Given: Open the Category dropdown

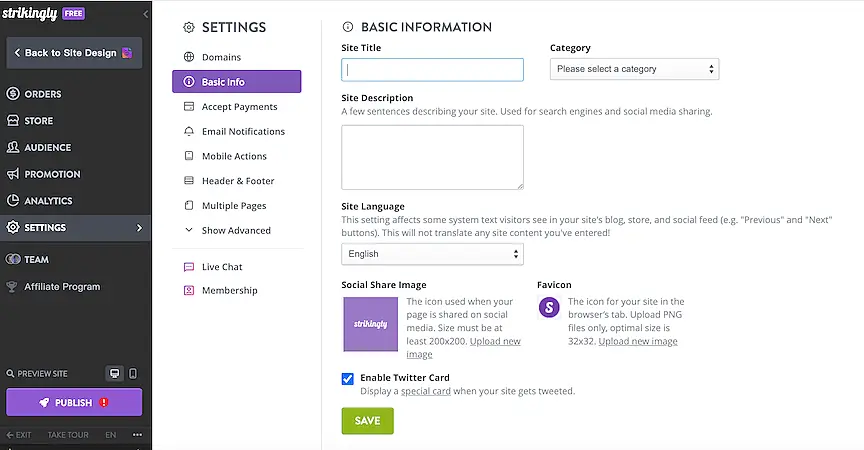Looking at the screenshot, I should pos(634,69).
